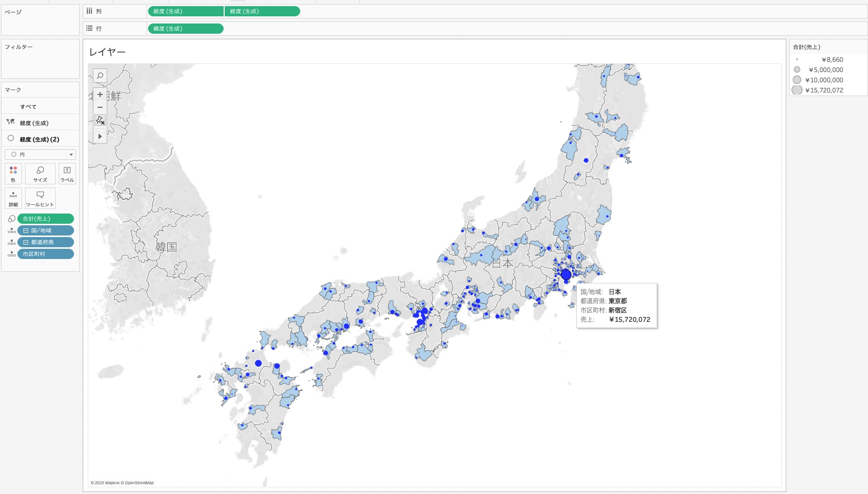
Task: Click the map reset/pin icon
Action: click(100, 121)
